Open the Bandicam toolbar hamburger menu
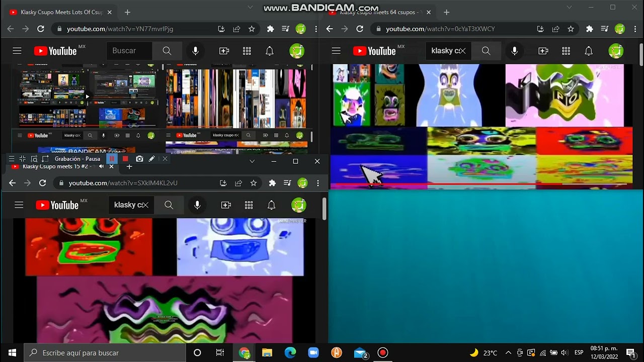The height and width of the screenshot is (362, 644). point(11,159)
